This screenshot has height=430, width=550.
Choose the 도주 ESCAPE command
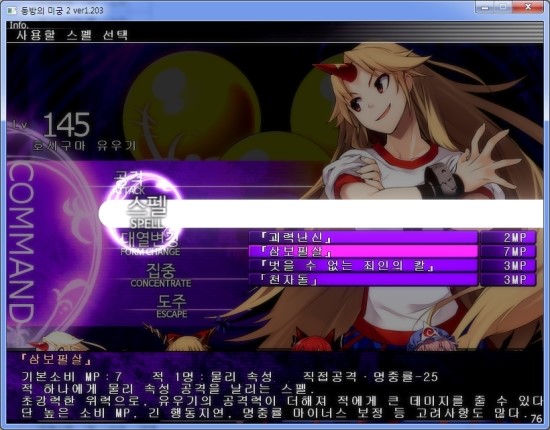click(x=172, y=306)
